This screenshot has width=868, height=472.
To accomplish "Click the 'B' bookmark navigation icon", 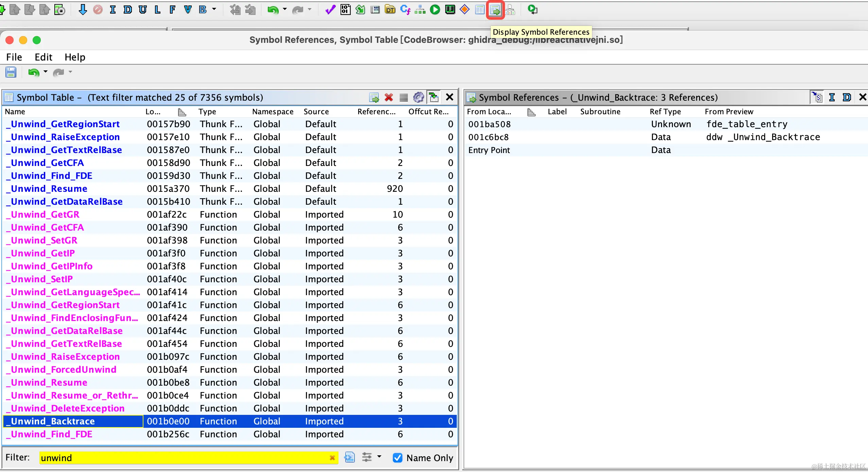I will (203, 10).
